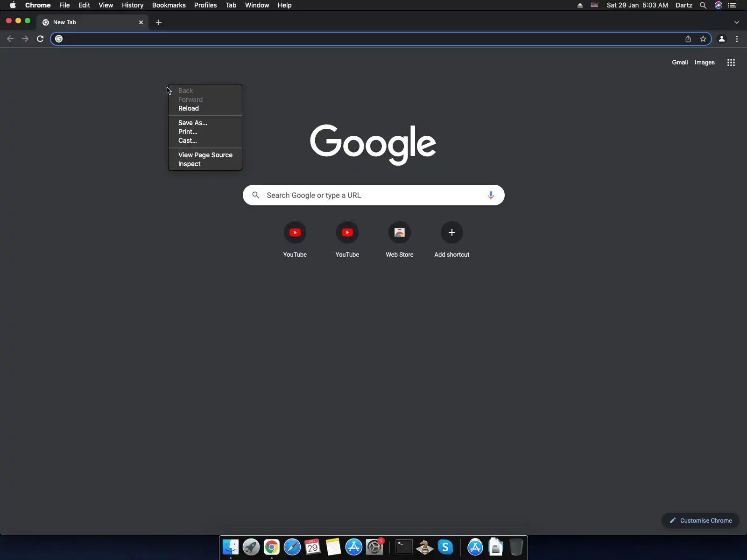Open the Chrome application menu

point(38,5)
